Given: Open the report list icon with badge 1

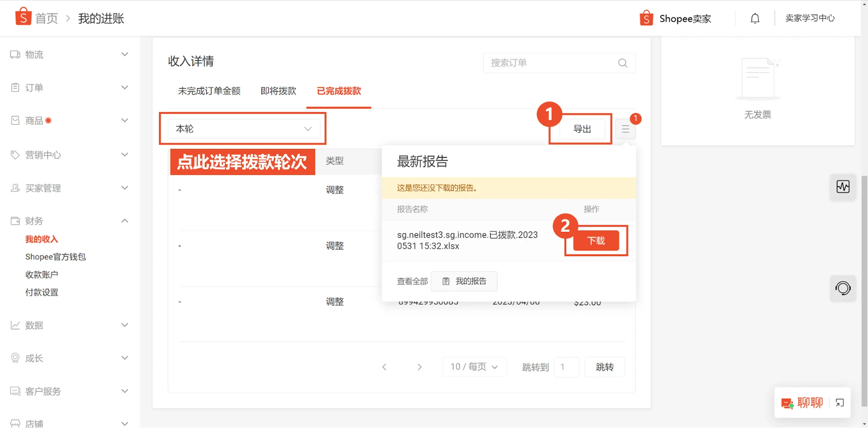Looking at the screenshot, I should pyautogui.click(x=625, y=129).
